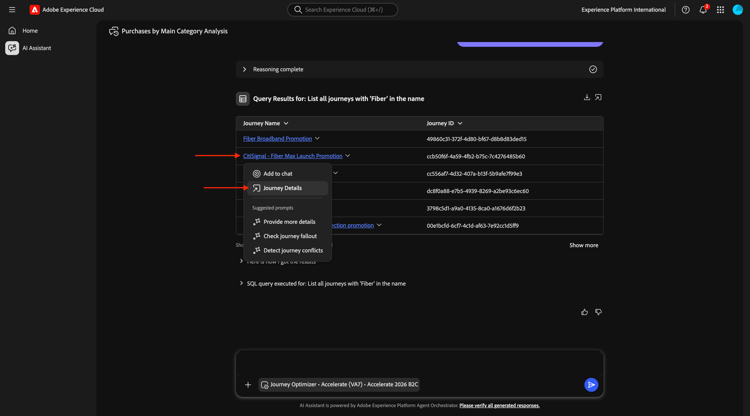Choose Journey Details from the context menu
The width and height of the screenshot is (750, 416).
(287, 188)
